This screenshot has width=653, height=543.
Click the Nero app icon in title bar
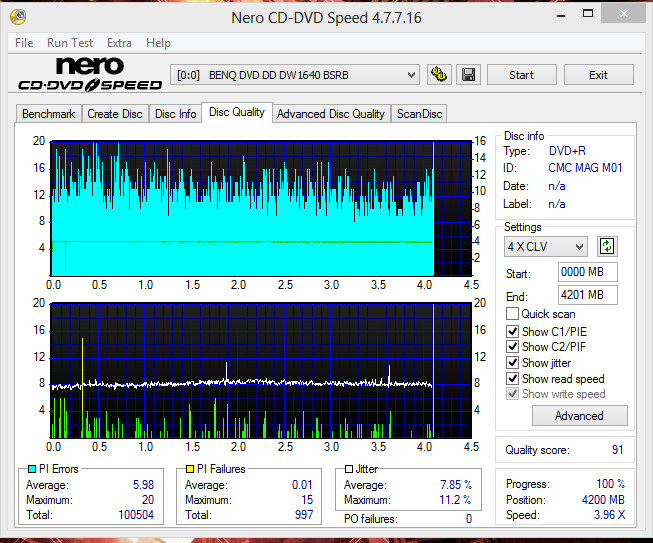tap(18, 17)
